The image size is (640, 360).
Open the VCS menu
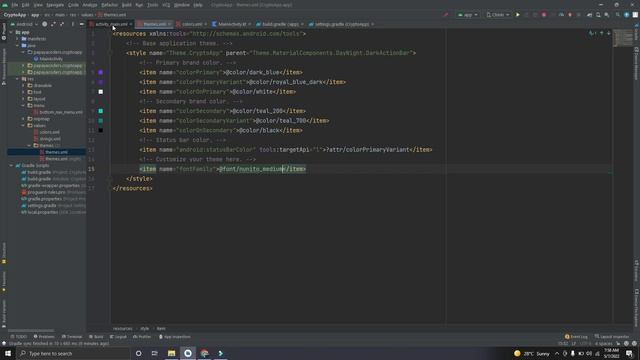click(166, 5)
